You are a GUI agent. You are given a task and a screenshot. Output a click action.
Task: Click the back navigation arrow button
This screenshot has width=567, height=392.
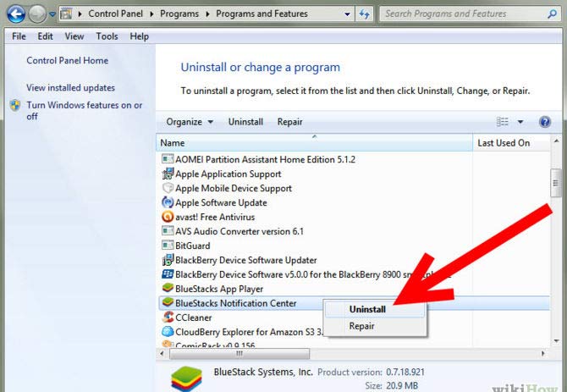click(14, 14)
